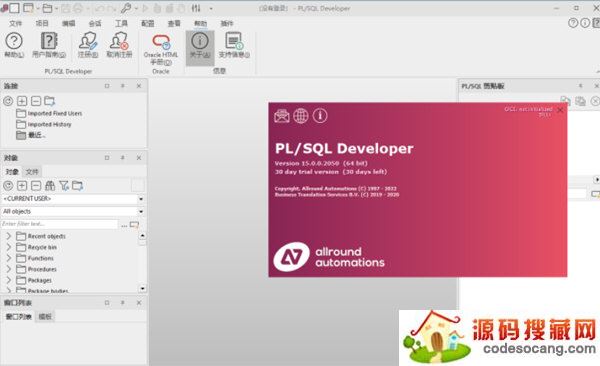
Task: Float the 对象 panel with square button
Action: coord(107,158)
